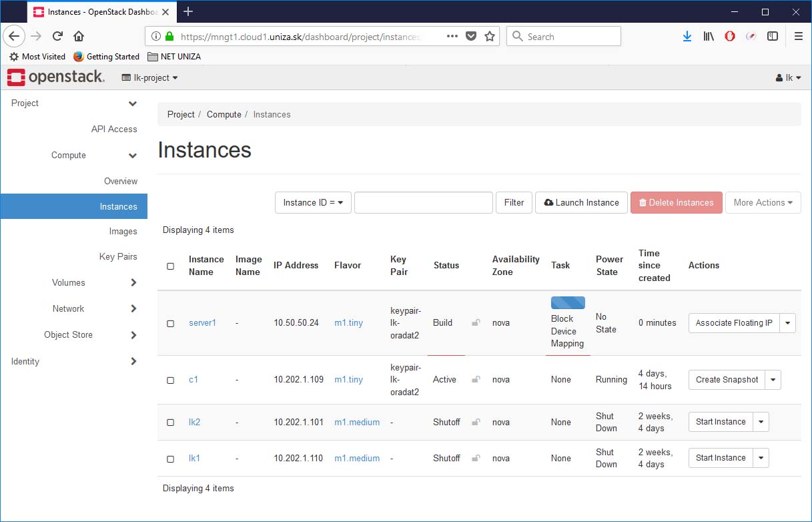The image size is (812, 522).
Task: Click the lock icon in c1 row
Action: click(476, 380)
